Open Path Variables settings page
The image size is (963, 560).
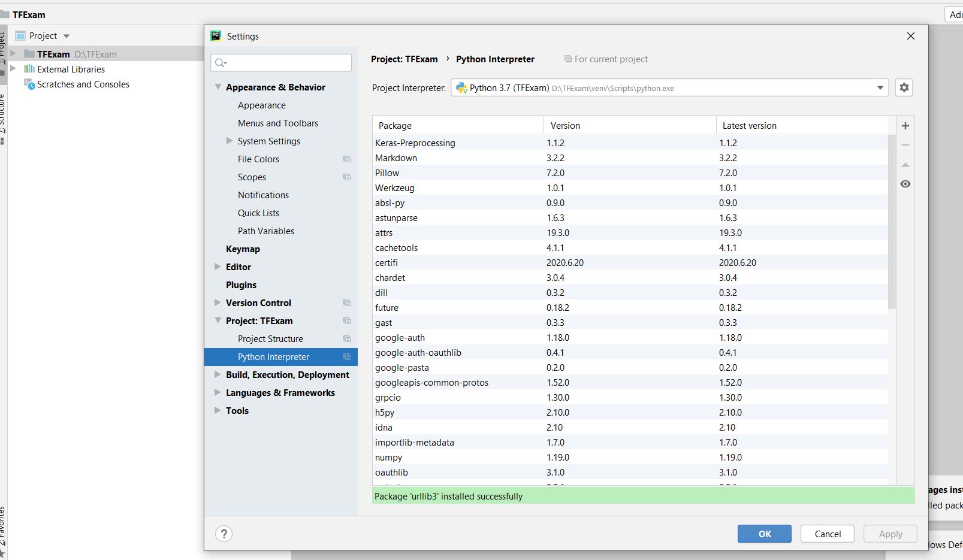point(266,231)
